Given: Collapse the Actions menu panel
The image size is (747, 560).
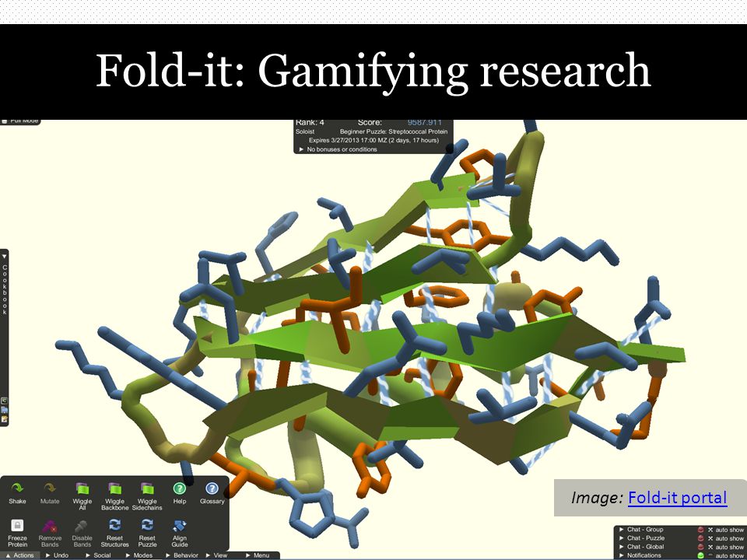Looking at the screenshot, I should (20, 555).
